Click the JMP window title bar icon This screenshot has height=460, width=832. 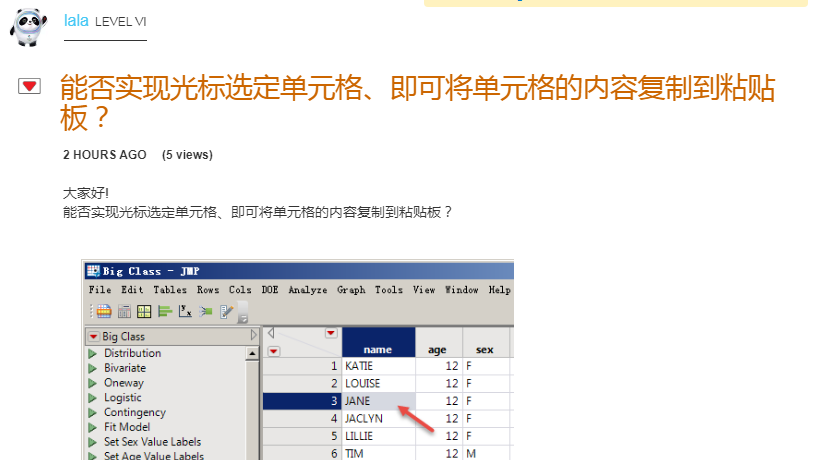tap(93, 271)
